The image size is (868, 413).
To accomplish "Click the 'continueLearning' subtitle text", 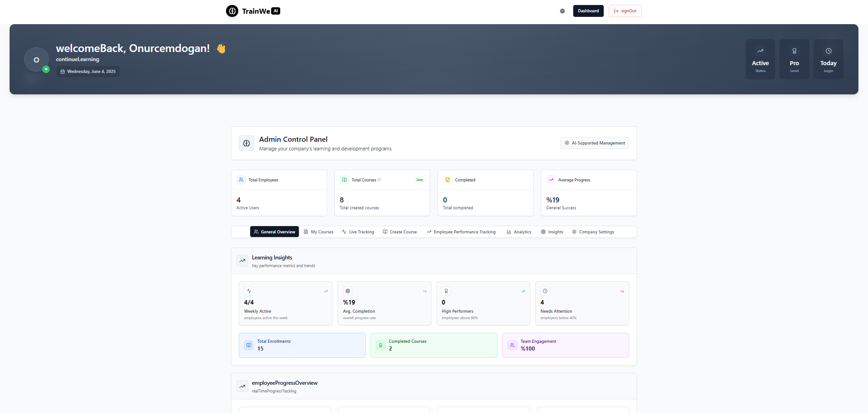I will (77, 59).
